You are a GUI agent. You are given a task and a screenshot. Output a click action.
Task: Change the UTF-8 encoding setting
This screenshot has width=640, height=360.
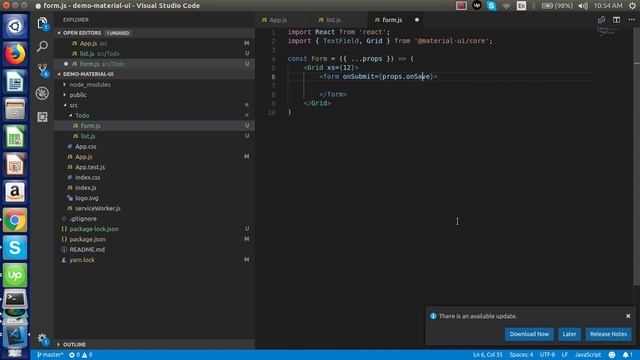(x=547, y=355)
